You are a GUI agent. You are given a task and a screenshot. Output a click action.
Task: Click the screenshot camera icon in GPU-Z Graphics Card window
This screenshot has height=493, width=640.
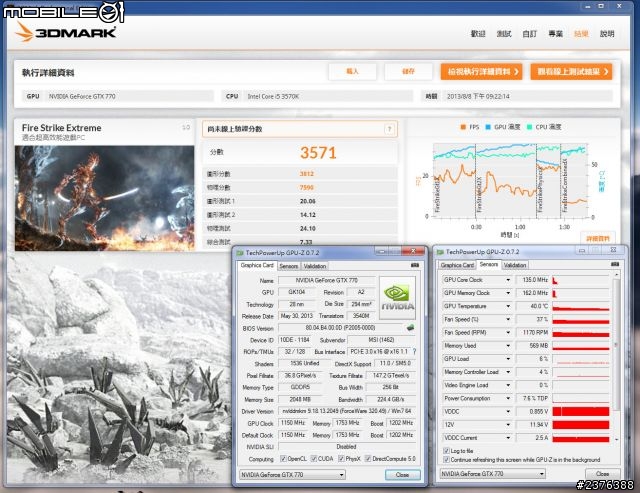415,265
